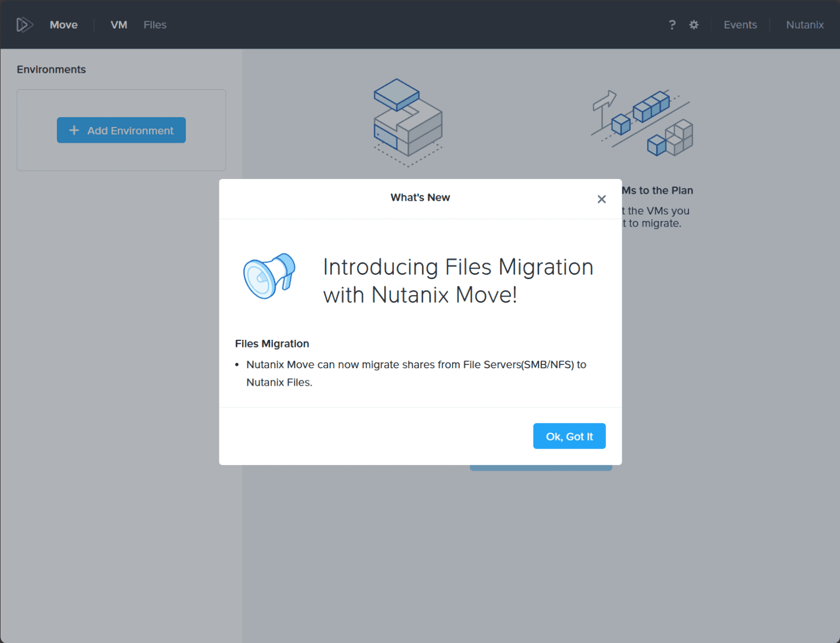Click the Add Environment button
Viewport: 840px width, 643px height.
pos(121,130)
